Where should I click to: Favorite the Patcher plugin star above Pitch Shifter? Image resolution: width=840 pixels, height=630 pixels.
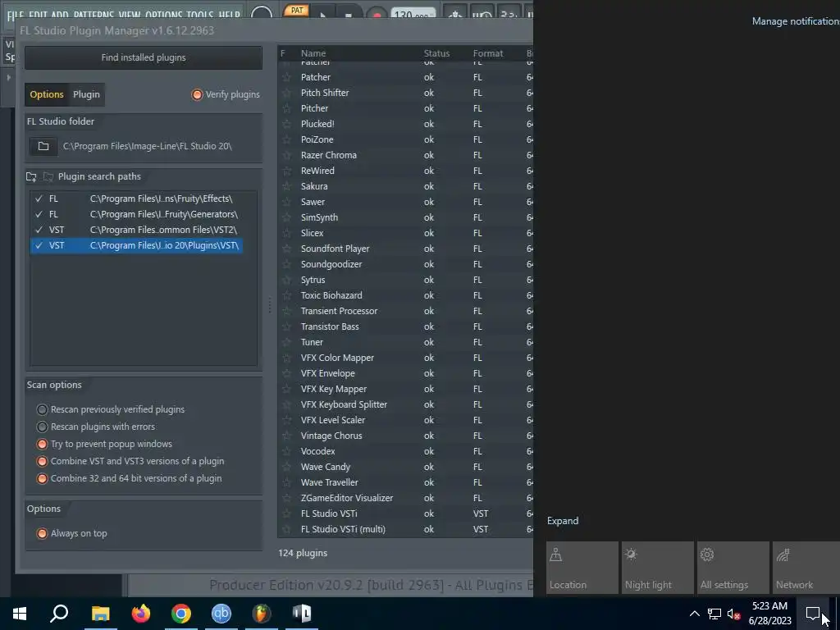point(286,77)
